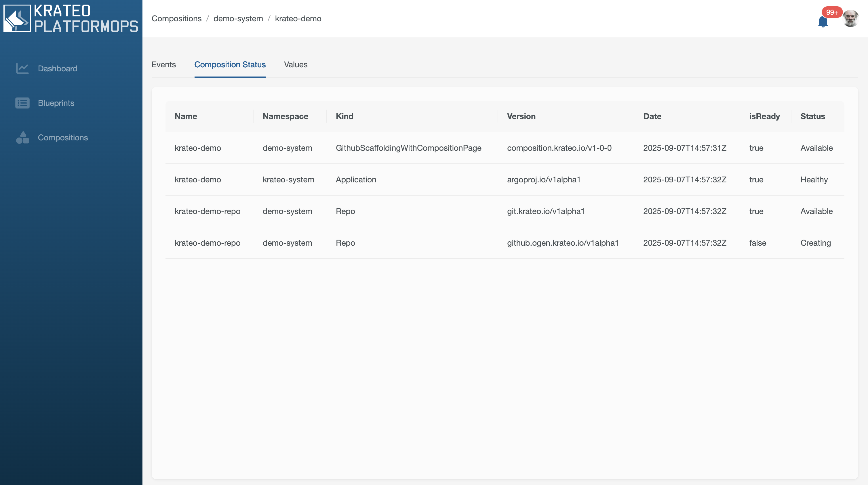Open the Blueprints list icon in sidebar
This screenshot has height=485, width=868.
coord(22,103)
